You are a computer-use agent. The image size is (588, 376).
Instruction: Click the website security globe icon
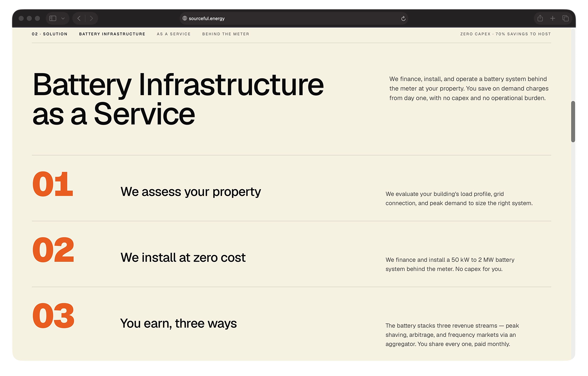click(x=184, y=18)
